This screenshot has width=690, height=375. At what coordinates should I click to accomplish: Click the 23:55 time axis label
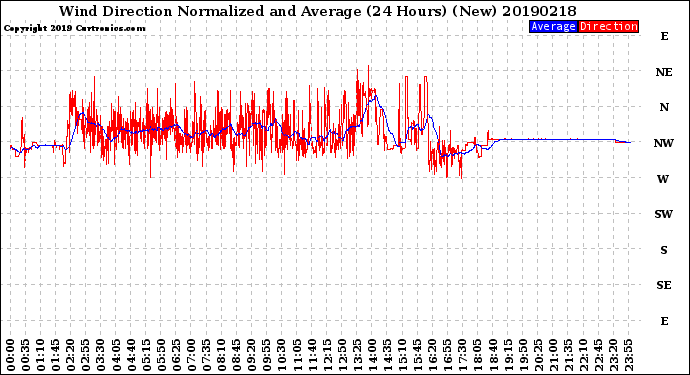pos(628,355)
